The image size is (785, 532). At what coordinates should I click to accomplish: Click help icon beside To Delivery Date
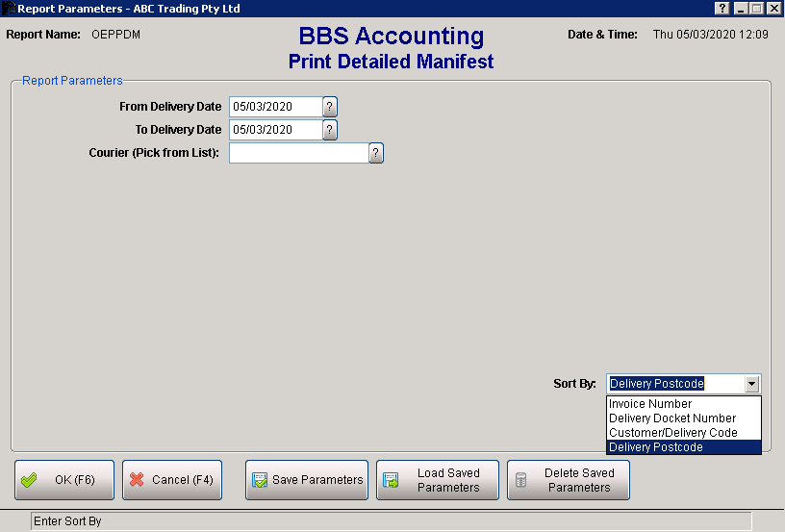pos(330,130)
